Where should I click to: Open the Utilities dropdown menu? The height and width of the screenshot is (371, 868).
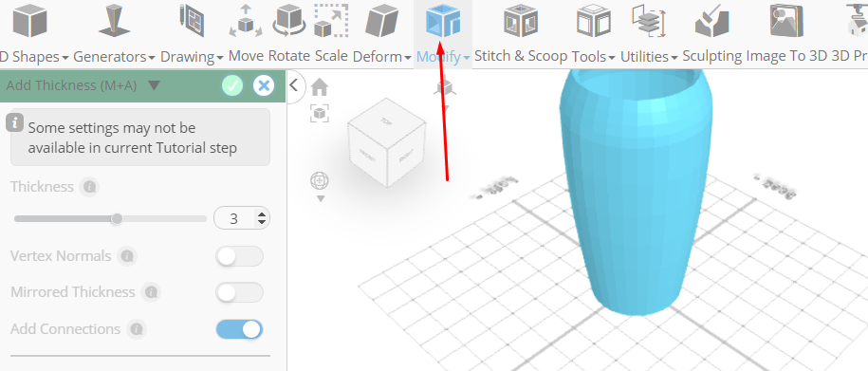(x=649, y=57)
